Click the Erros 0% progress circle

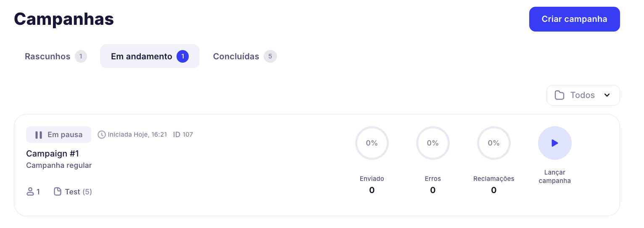coord(433,143)
